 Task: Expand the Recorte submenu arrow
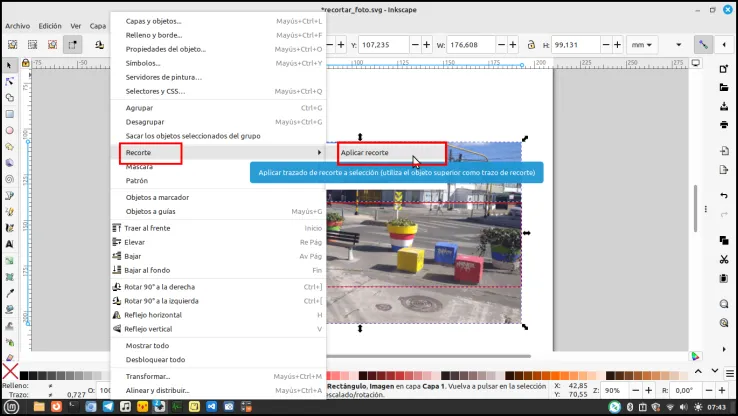click(x=319, y=152)
